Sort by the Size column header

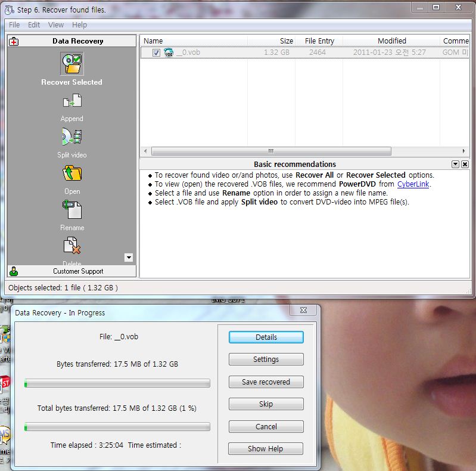coord(272,41)
